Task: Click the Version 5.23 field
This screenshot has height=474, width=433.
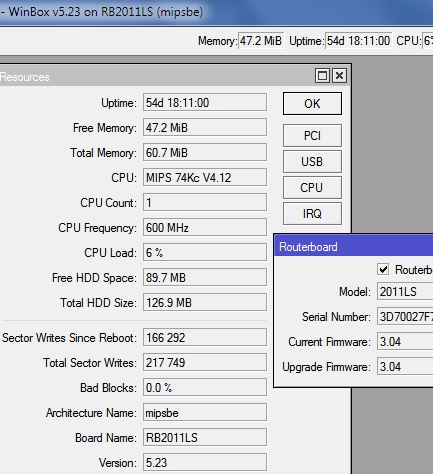Action: (205, 462)
